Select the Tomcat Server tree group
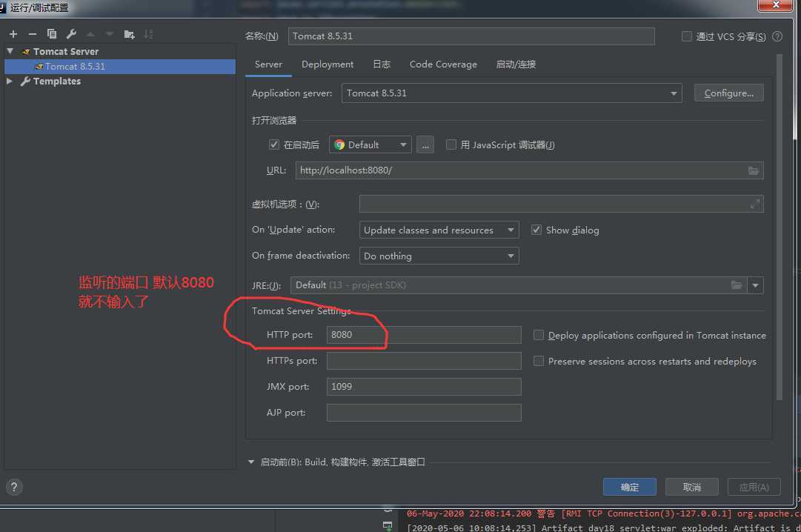801x532 pixels. (66, 52)
